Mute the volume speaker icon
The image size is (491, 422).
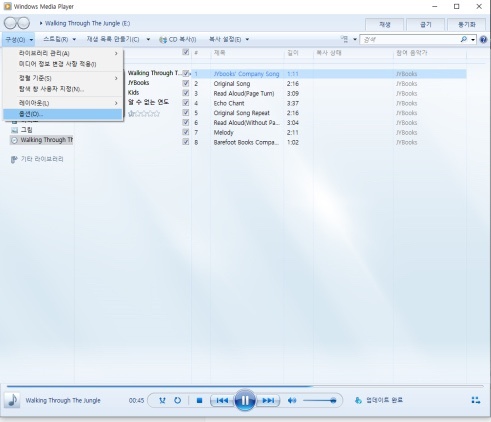click(292, 400)
